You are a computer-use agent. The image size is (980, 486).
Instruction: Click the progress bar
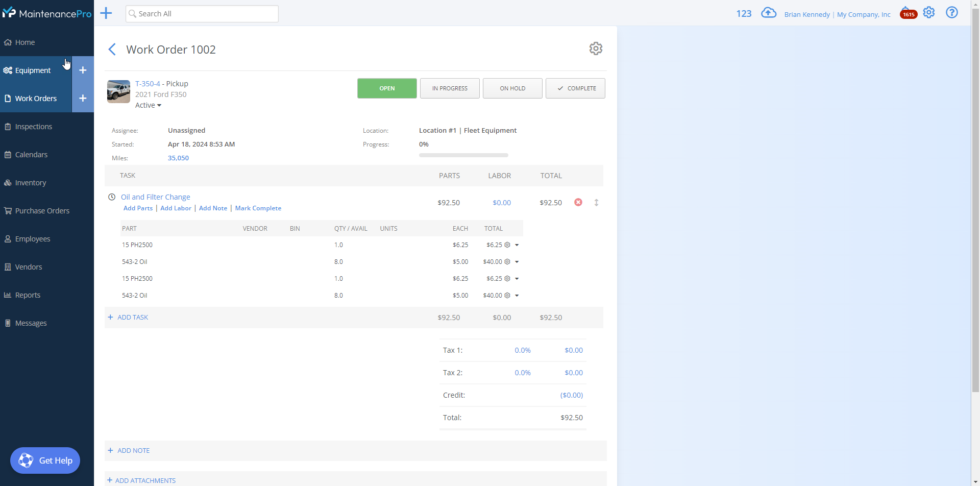pos(463,155)
